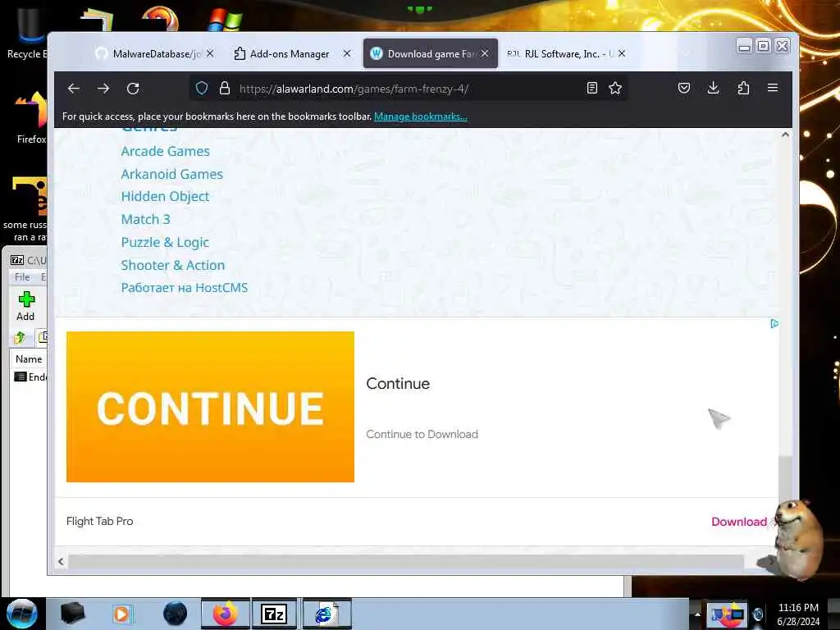
Task: Click the orange CONTINUE ad banner
Action: tap(210, 407)
